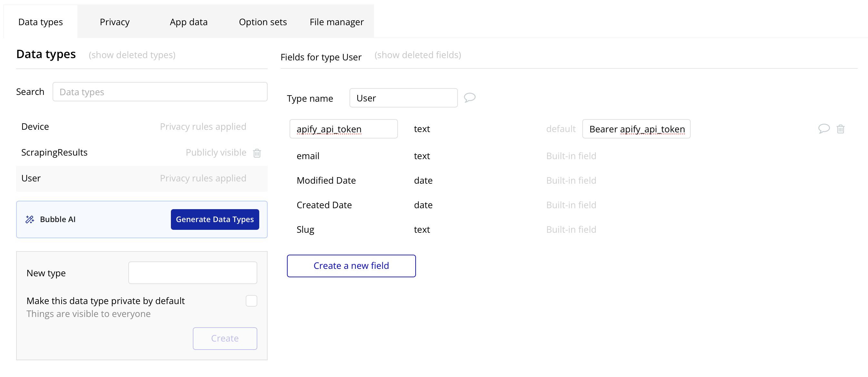Image resolution: width=868 pixels, height=377 pixels.
Task: Go to the Option sets tab
Action: click(x=262, y=22)
